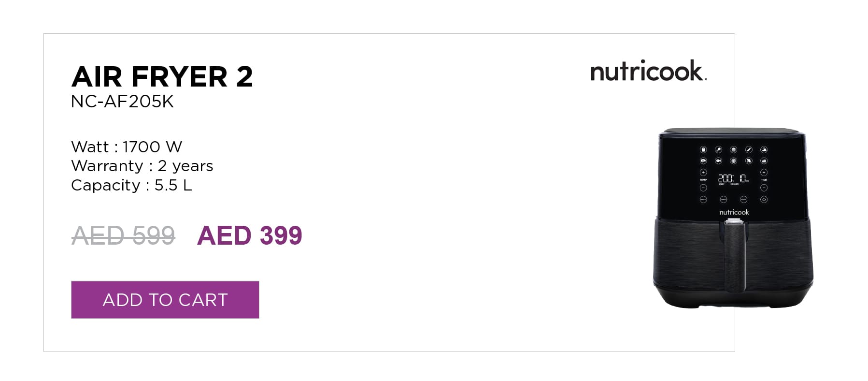Click the NC-AF205K model number
This screenshot has height=381, width=868.
pyautogui.click(x=122, y=102)
